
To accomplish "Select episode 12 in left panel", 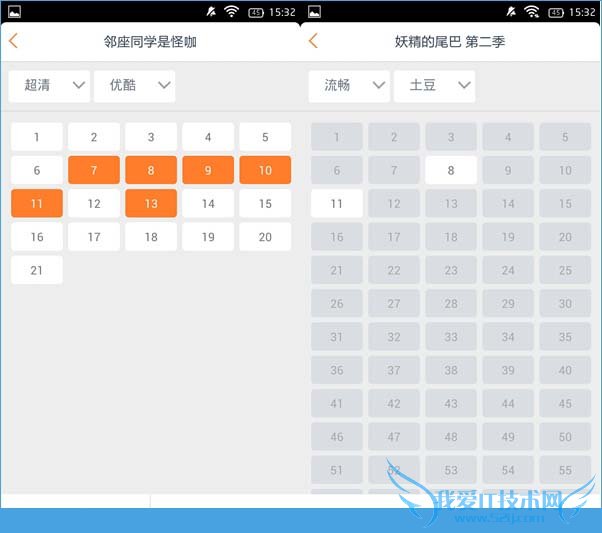I will coord(94,203).
